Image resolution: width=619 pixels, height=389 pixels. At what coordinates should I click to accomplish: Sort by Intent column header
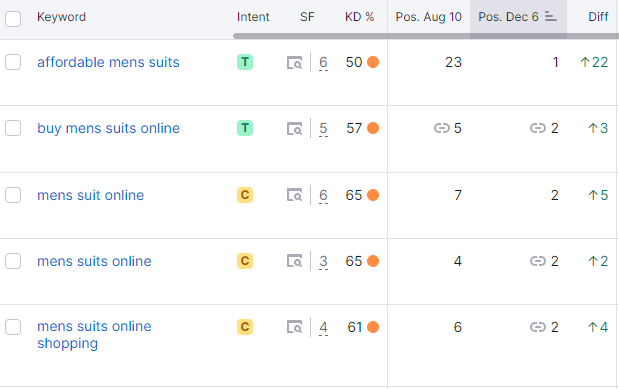pyautogui.click(x=253, y=17)
